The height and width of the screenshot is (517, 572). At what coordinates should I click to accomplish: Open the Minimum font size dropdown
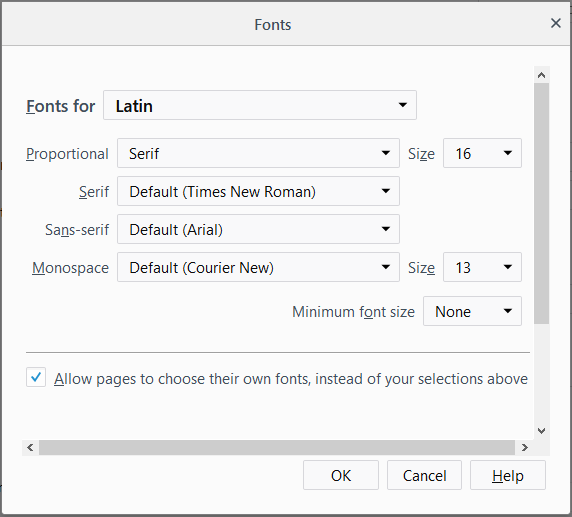472,311
